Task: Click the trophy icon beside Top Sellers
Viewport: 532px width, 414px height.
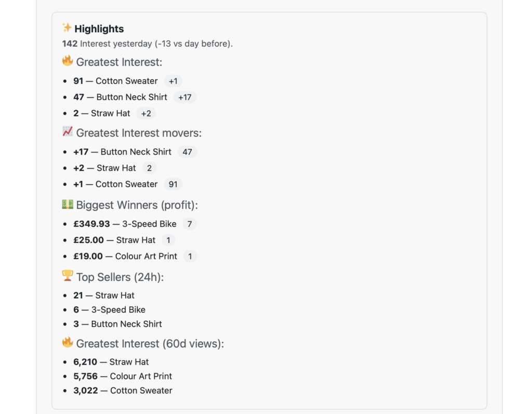Action: pos(68,276)
